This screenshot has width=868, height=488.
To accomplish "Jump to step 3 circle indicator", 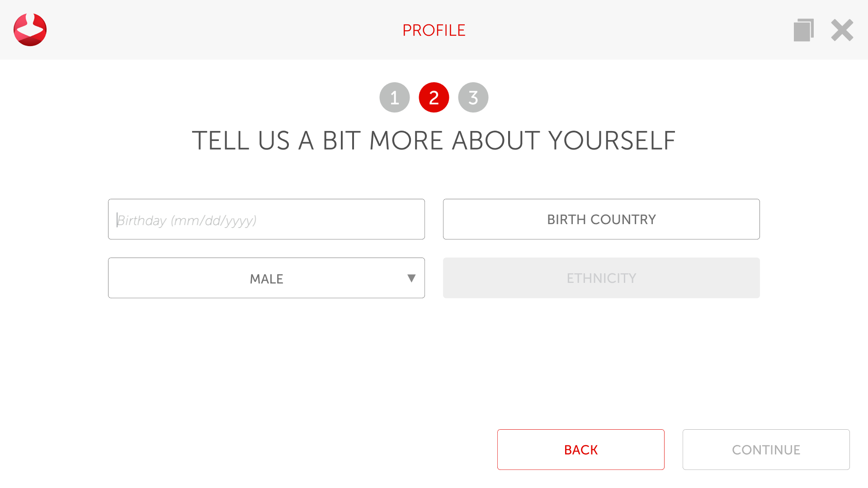I will click(473, 97).
